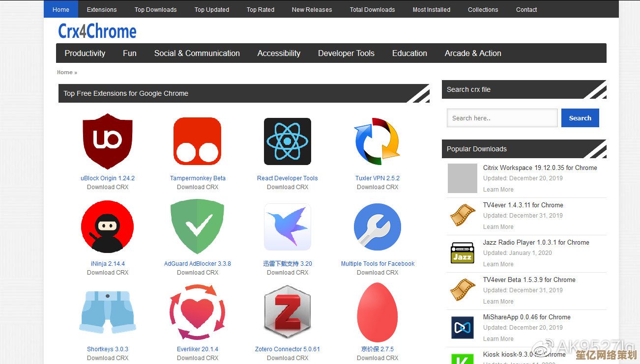
Task: Click the Crx4Chrome site logo
Action: 97,31
